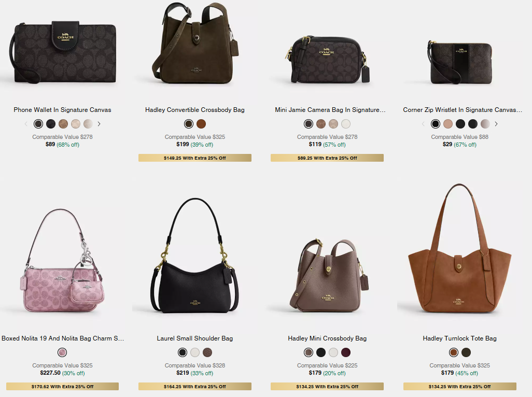Choose rust brown Hadley Convertible Crossbody swatch
532x397 pixels.
pyautogui.click(x=201, y=124)
